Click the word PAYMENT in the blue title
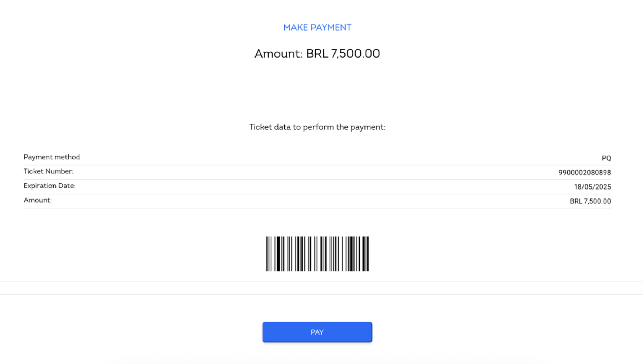Image resolution: width=643 pixels, height=364 pixels. tap(331, 27)
